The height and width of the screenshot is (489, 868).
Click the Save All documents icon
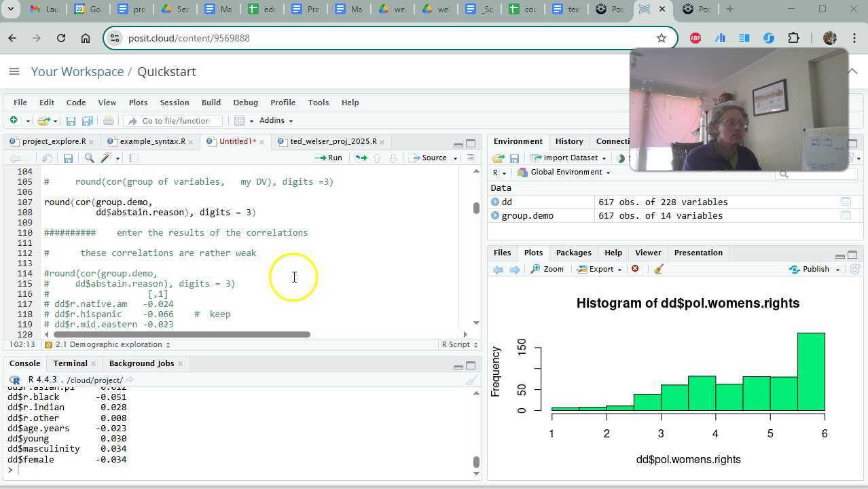point(87,121)
